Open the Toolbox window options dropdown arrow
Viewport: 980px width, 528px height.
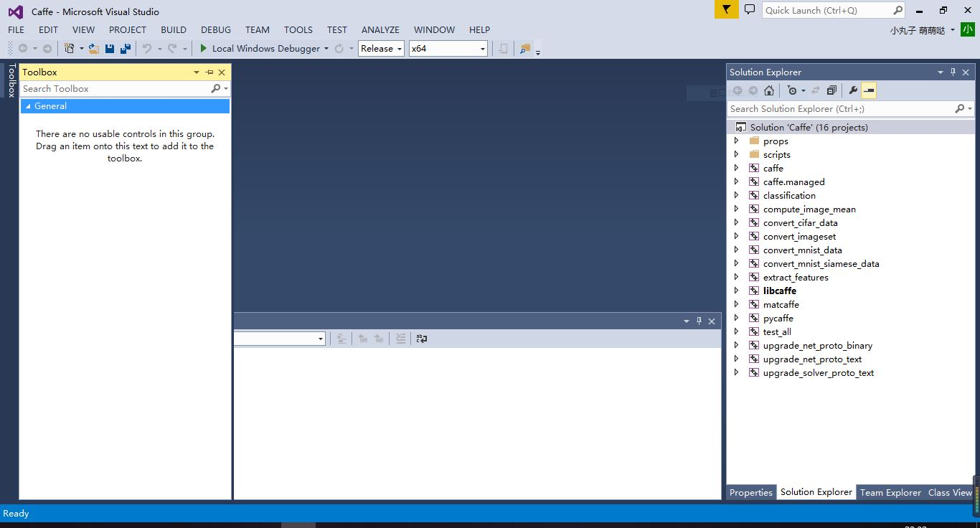tap(197, 72)
